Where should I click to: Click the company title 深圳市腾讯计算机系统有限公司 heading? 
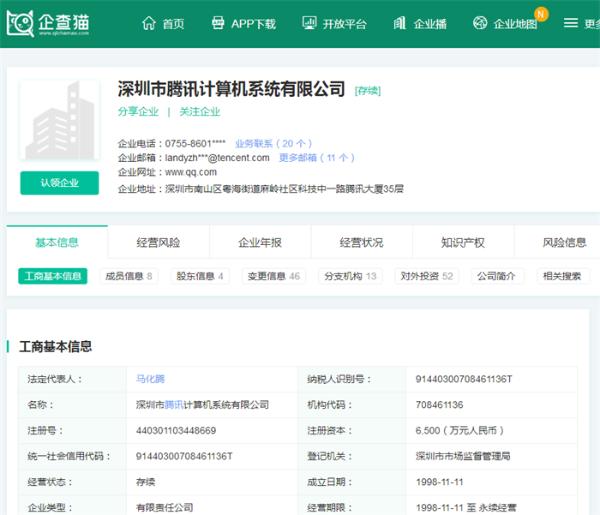(232, 89)
